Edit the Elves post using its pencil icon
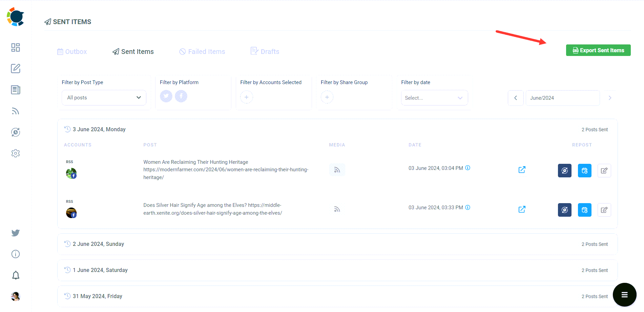 pos(604,210)
